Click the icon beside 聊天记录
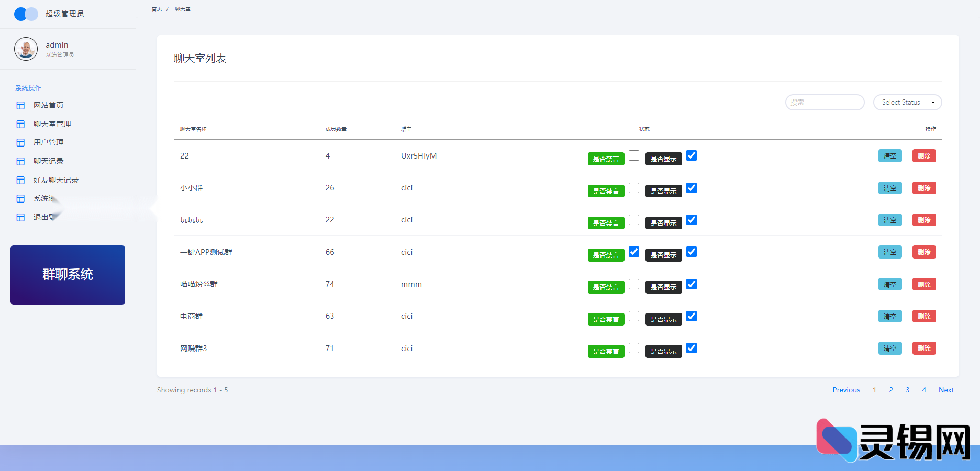980x471 pixels. click(20, 162)
